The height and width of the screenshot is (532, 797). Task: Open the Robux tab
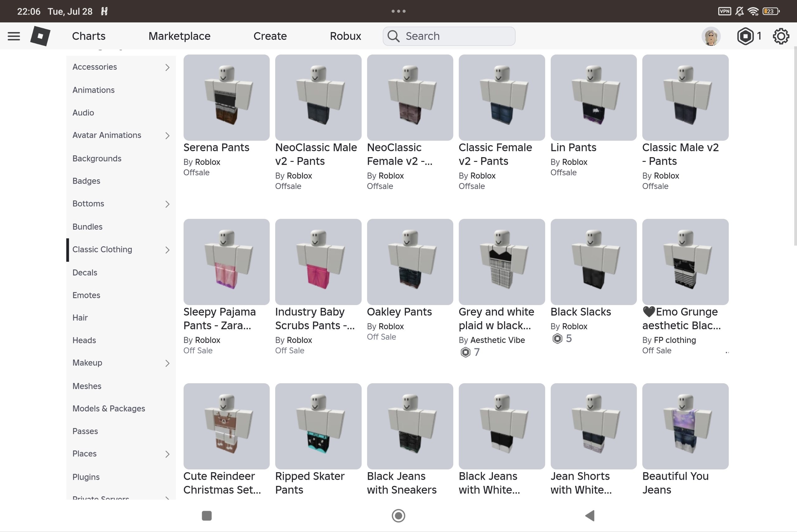345,36
